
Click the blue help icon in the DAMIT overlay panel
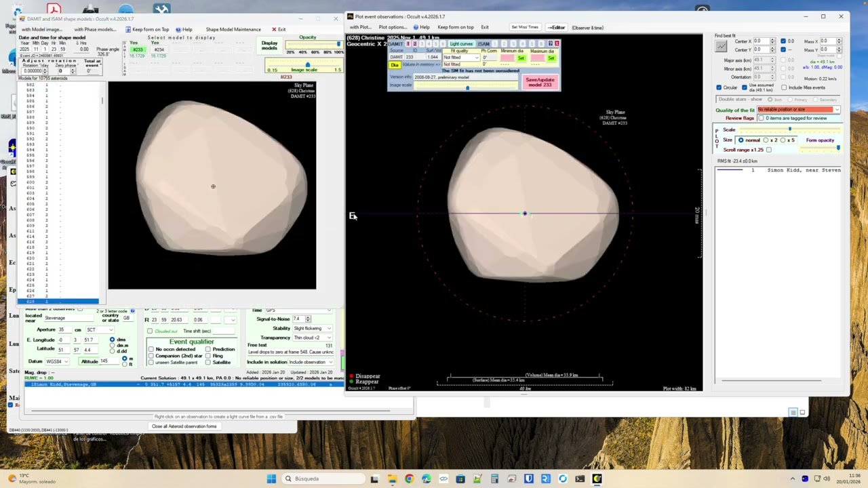550,43
